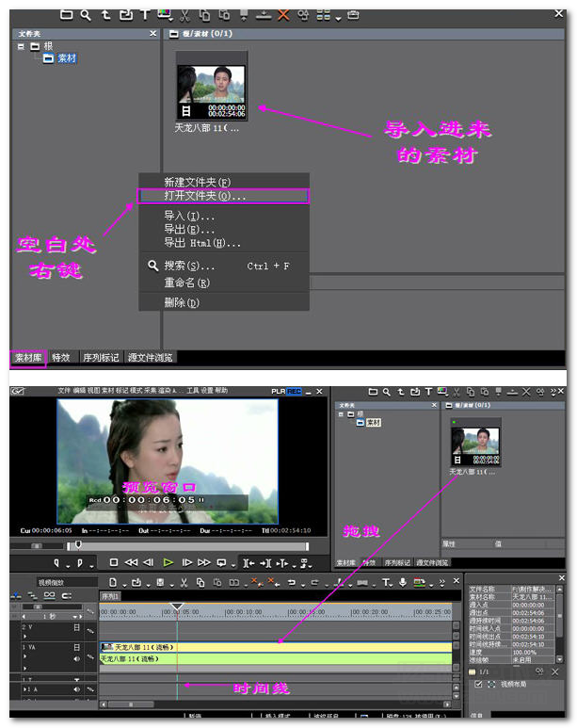Mute audio speaker on 1 VA track

[76, 658]
